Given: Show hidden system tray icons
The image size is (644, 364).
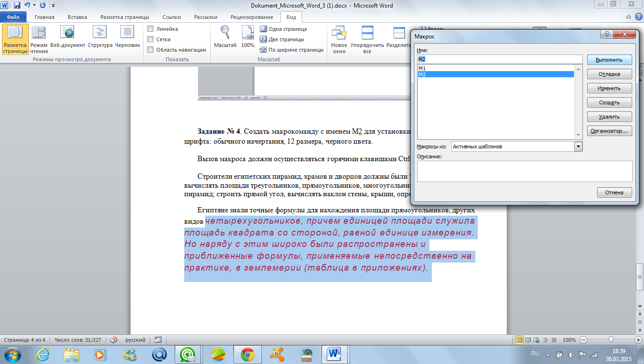Looking at the screenshot, I should 549,354.
